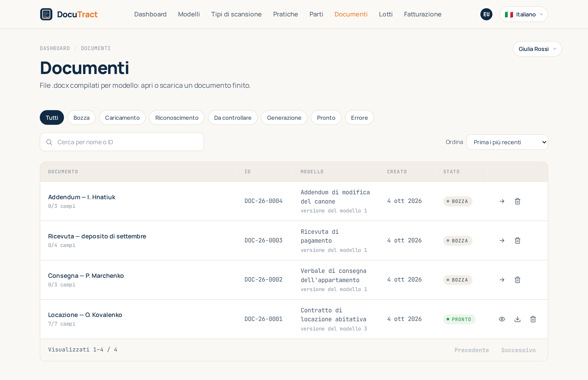Click ID DOC-26-0002
This screenshot has height=380, width=588.
[263, 280]
